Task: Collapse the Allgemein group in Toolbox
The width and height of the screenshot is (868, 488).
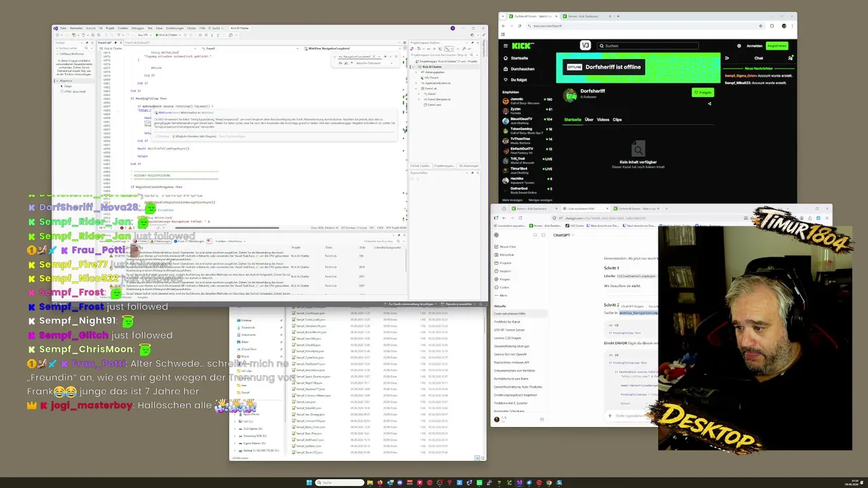Action: (x=57, y=81)
